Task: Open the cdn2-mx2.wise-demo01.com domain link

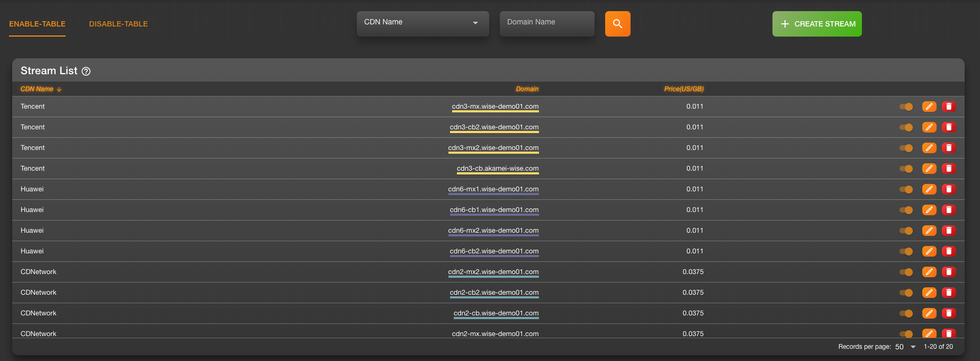Action: tap(493, 272)
